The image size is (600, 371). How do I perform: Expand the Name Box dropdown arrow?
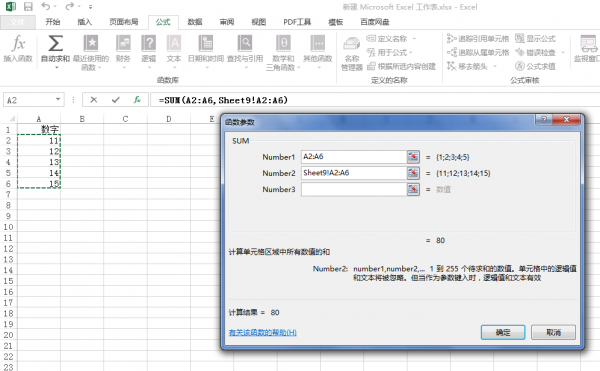58,99
